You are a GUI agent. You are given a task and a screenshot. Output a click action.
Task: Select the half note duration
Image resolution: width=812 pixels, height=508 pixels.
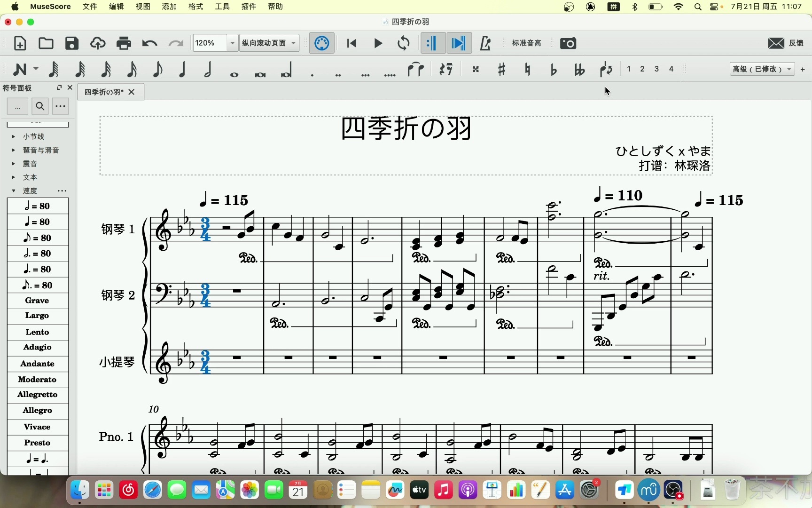coord(208,69)
